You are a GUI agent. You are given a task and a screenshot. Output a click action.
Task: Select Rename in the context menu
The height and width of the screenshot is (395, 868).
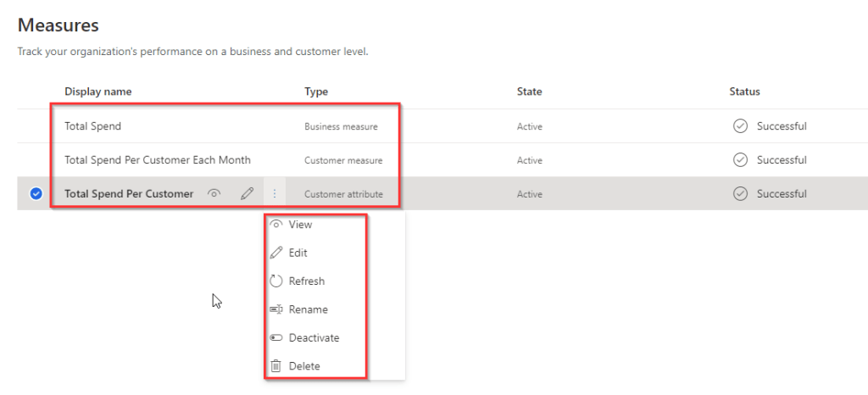click(308, 309)
